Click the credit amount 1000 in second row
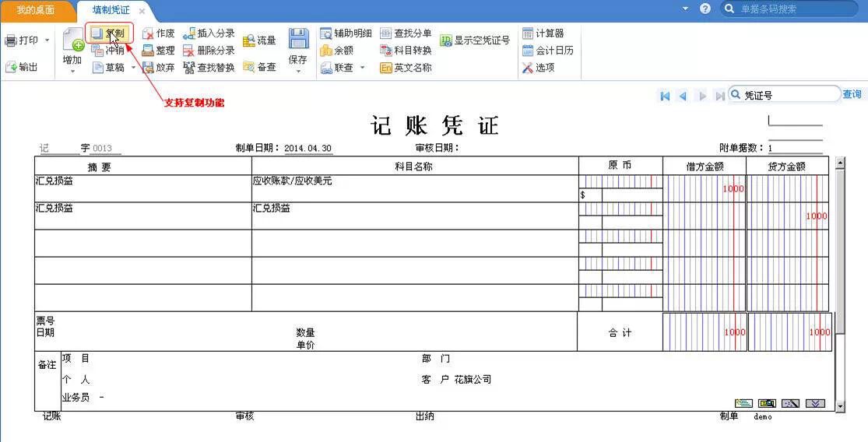Screen dimensions: 868x442 pyautogui.click(x=817, y=216)
